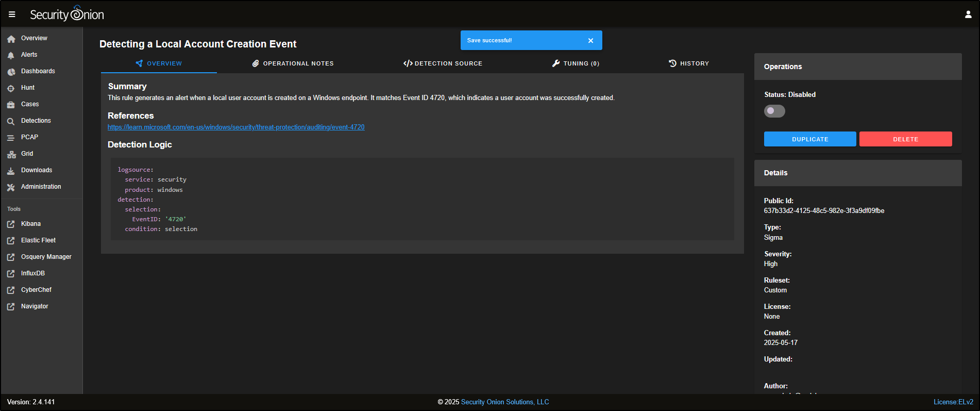
Task: Click the user account icon
Action: pos(968,14)
